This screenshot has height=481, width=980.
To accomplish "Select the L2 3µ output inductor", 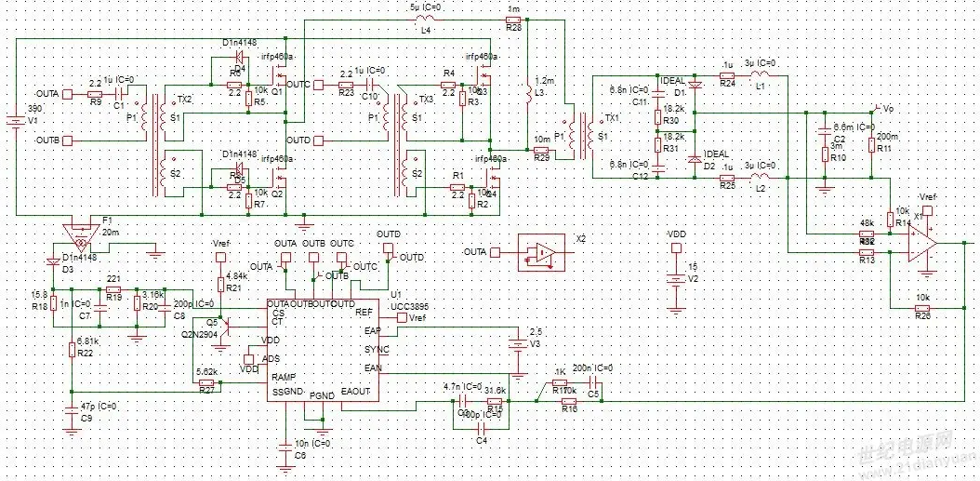I will (761, 178).
